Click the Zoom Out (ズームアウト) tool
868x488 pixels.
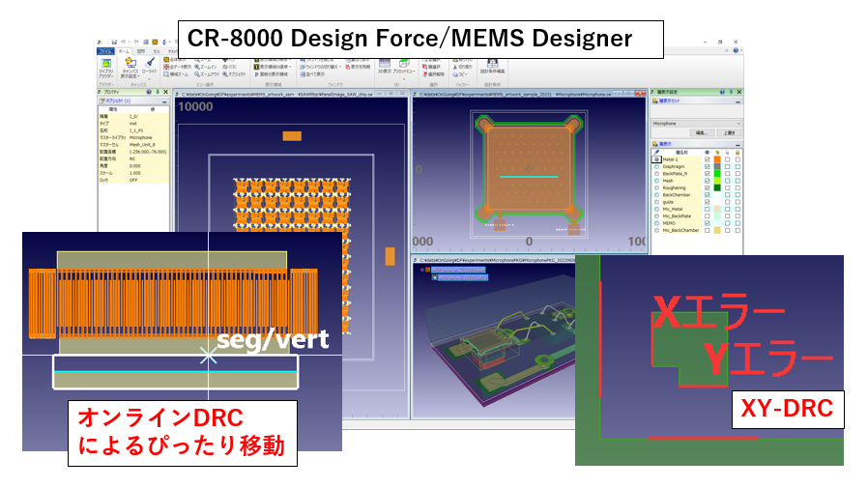click(x=207, y=74)
